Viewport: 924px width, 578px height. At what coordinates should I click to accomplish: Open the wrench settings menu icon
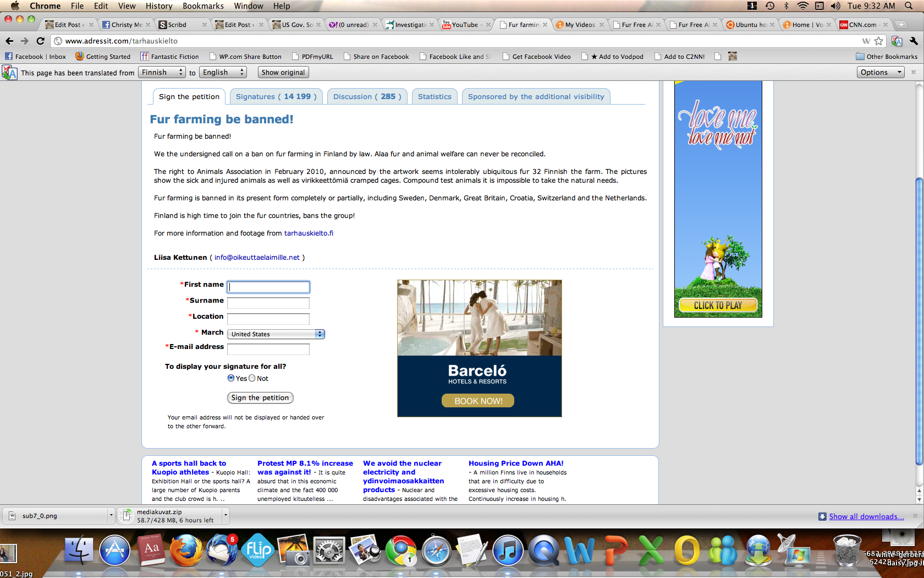pyautogui.click(x=914, y=41)
